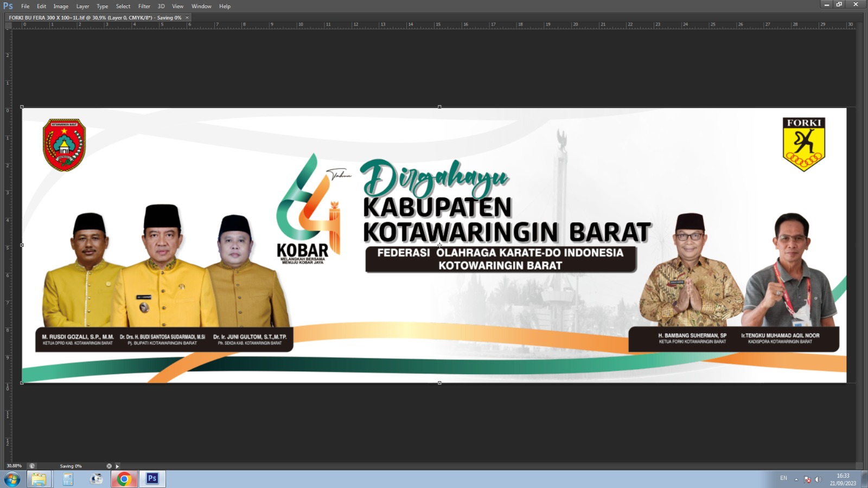Open the Help menu
This screenshot has width=868, height=488.
(x=225, y=7)
